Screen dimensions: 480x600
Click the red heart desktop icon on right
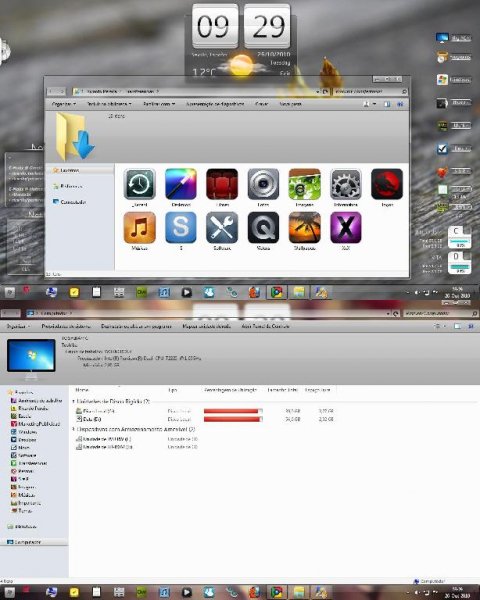pos(442,172)
